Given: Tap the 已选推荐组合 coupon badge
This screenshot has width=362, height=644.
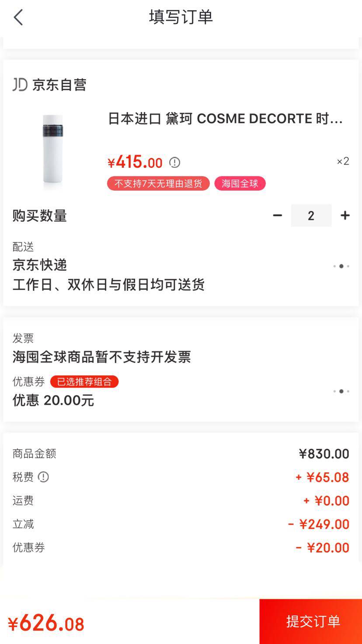Looking at the screenshot, I should click(84, 381).
